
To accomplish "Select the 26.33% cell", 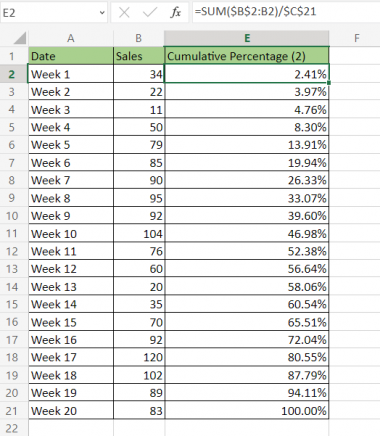I will pyautogui.click(x=247, y=180).
